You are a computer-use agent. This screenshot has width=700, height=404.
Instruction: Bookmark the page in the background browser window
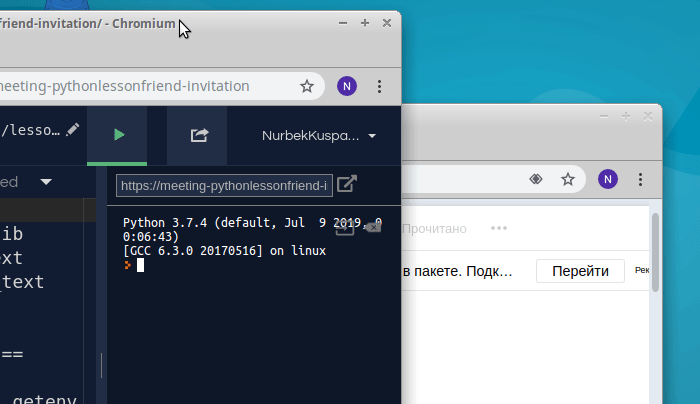click(x=567, y=179)
